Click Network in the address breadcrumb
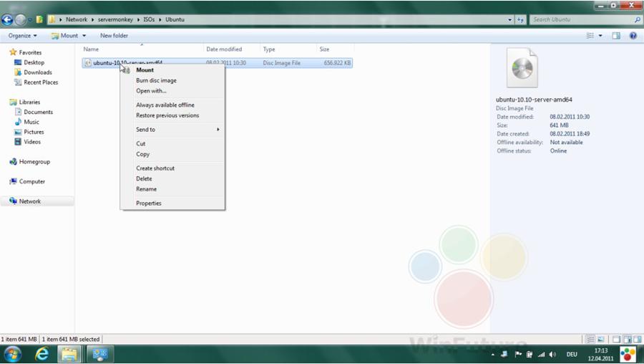Screen dimensions: 644x364 [x=77, y=19]
